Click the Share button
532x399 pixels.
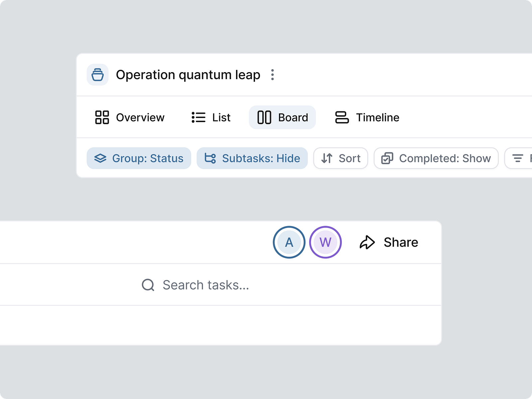coord(401,242)
